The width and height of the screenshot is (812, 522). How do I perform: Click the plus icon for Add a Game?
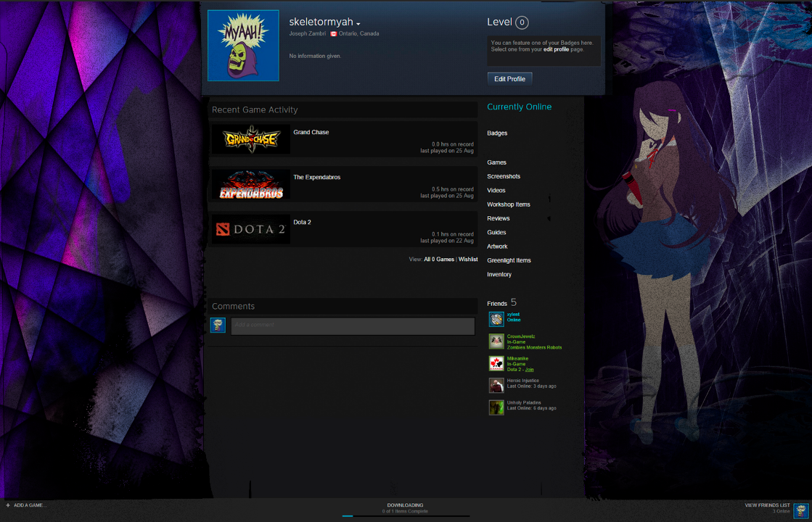click(x=8, y=505)
